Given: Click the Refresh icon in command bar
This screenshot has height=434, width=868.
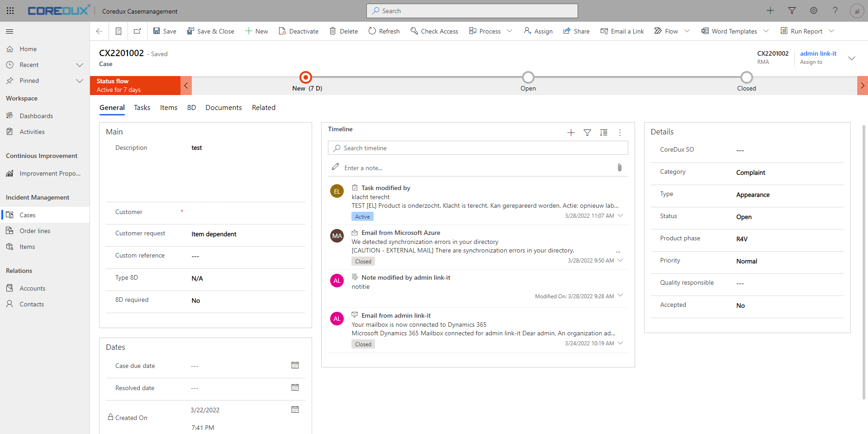Looking at the screenshot, I should click(372, 31).
